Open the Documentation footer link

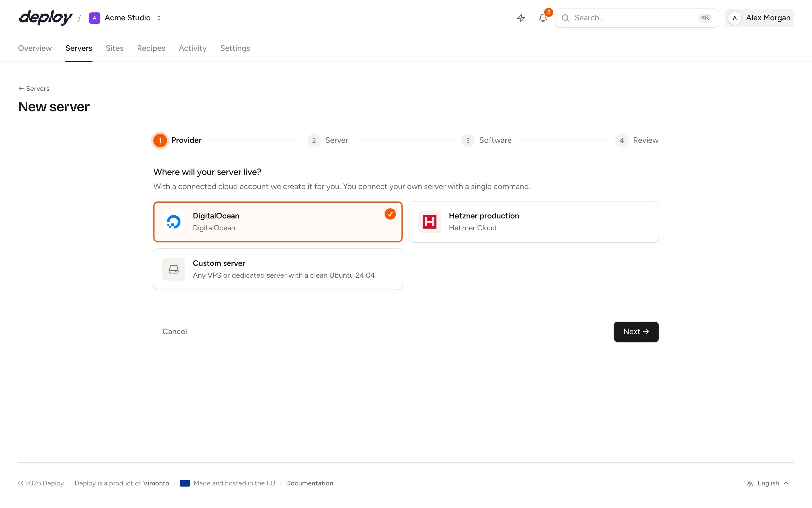point(309,483)
